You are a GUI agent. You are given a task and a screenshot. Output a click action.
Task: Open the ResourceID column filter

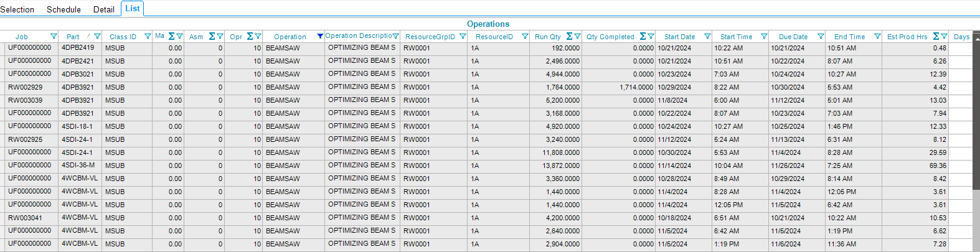pyautogui.click(x=525, y=37)
